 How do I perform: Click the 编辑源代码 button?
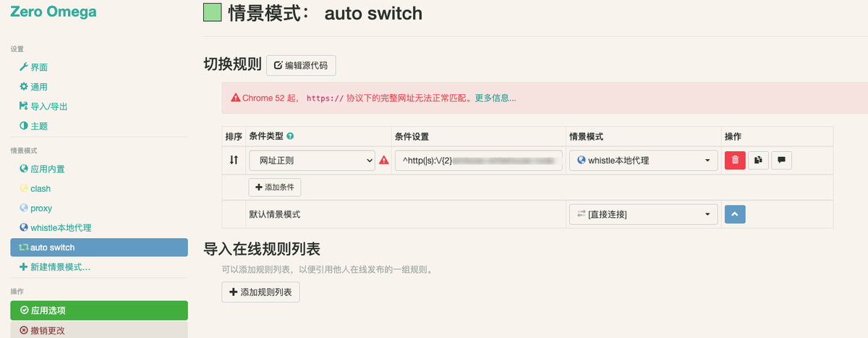(301, 65)
